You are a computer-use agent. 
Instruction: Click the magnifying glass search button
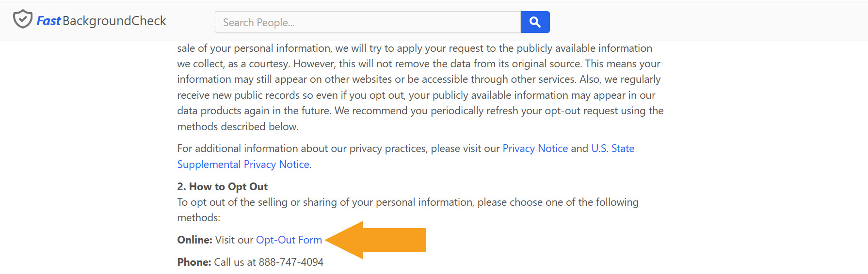(x=535, y=22)
